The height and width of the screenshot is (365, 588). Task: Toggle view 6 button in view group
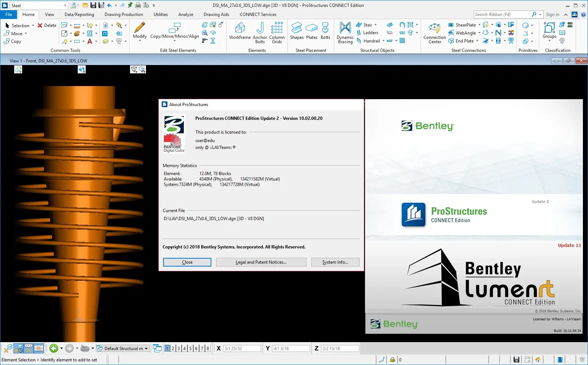pos(196,348)
